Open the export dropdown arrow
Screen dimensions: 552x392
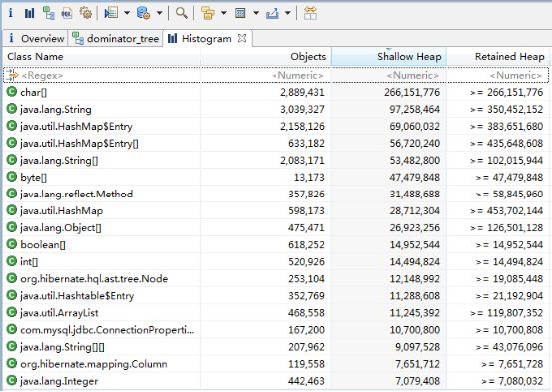coord(287,13)
